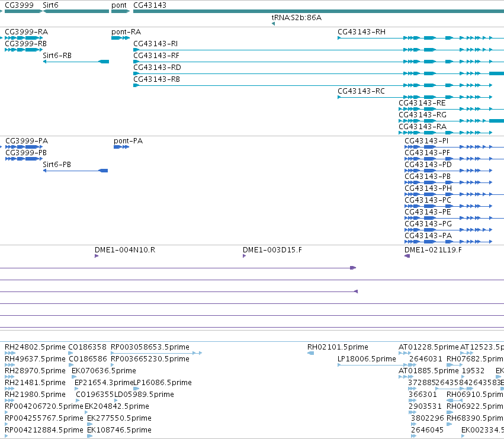Image resolution: width=504 pixels, height=439 pixels.
Task: Click the CG3999-PA protein label
Action: pos(27,141)
